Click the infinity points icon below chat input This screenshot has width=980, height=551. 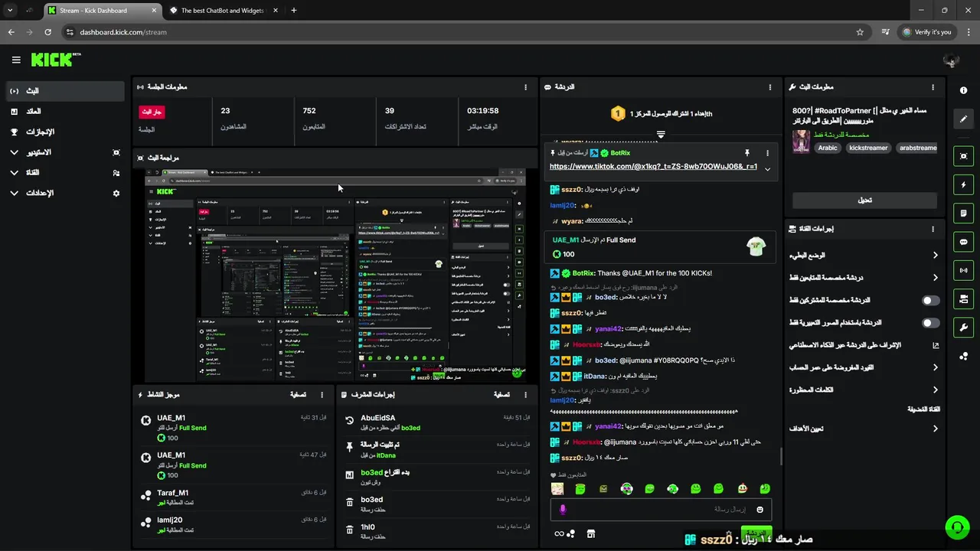pos(560,533)
